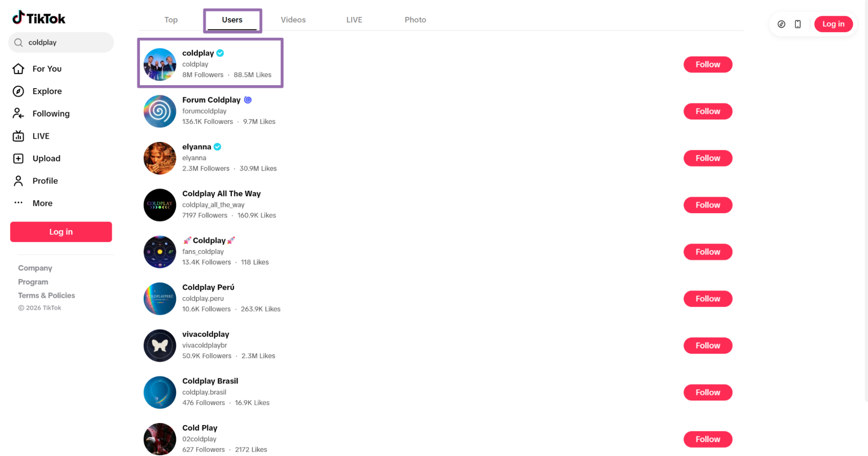Click the search magnifier icon
868x456 pixels.
coord(18,42)
